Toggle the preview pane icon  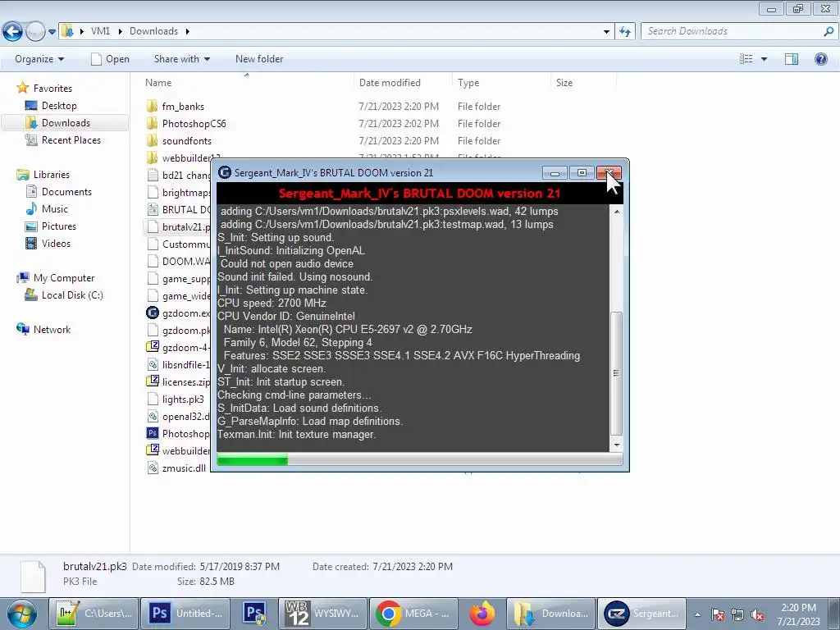point(792,59)
